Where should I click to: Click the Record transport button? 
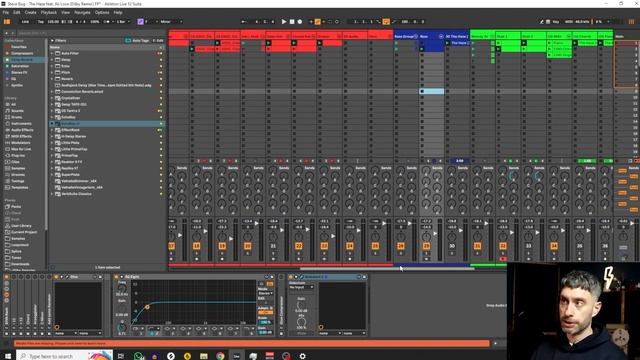pyautogui.click(x=300, y=22)
